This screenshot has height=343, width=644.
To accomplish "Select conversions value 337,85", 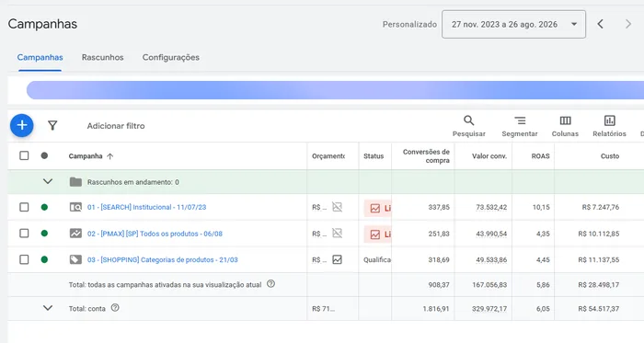I will click(439, 207).
